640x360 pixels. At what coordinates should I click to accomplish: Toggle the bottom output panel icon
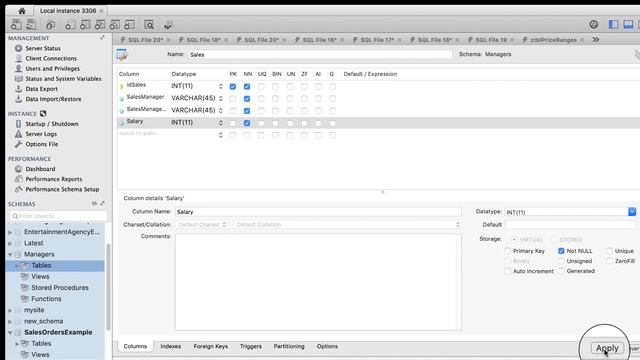pos(628,24)
